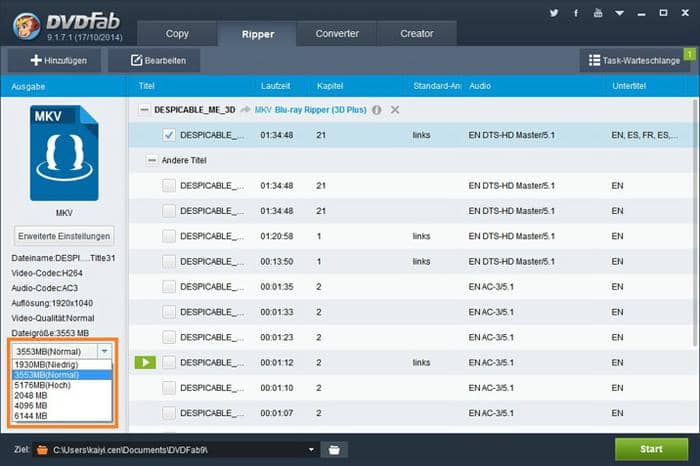Check the 00:13:50 title checkbox
This screenshot has height=466, width=700.
click(168, 261)
